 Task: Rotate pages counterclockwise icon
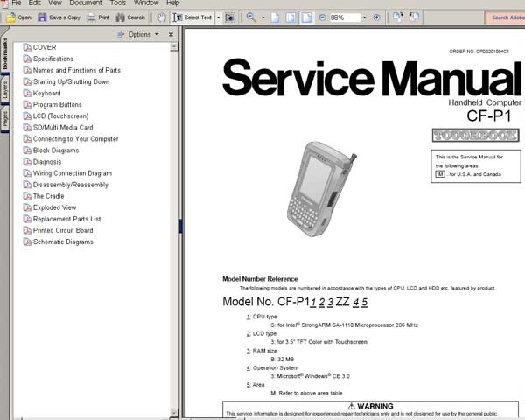click(x=414, y=17)
